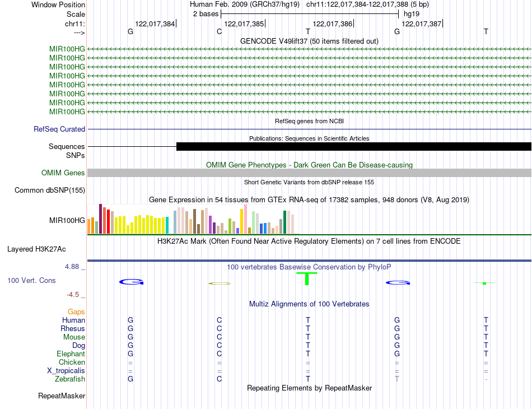The width and height of the screenshot is (532, 409).
Task: Select the black Publications sequence bar
Action: tap(354, 147)
